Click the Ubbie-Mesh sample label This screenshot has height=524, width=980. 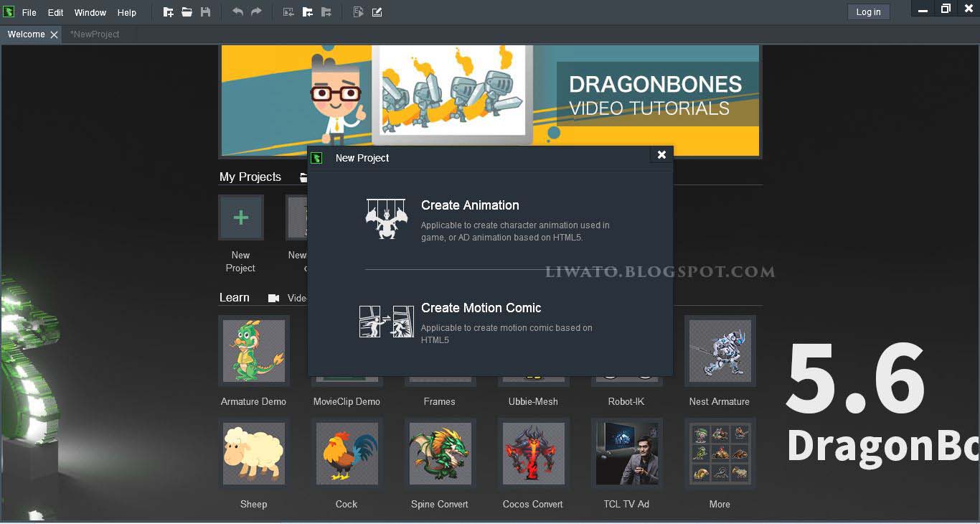point(533,402)
